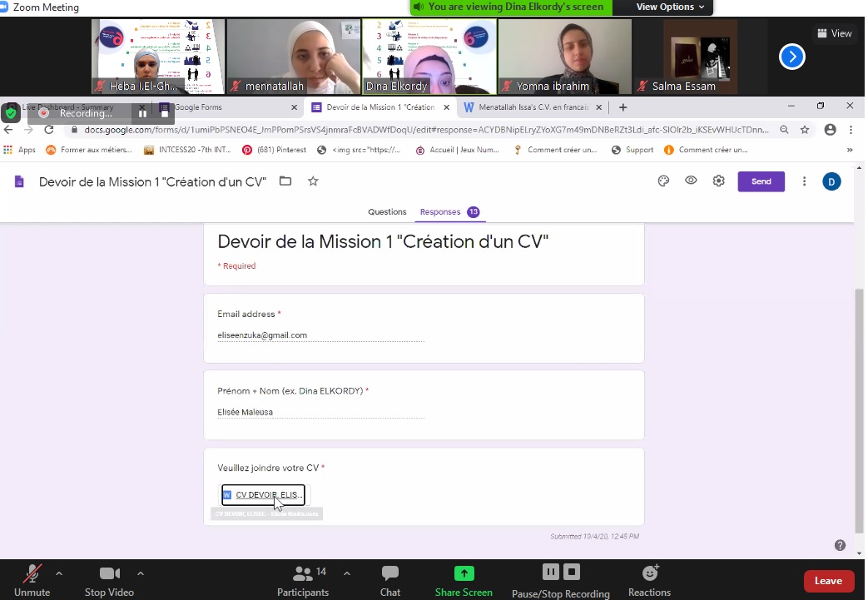Expand video options arrow beside Stop Video
Viewport: 868px width, 600px height.
point(140,573)
